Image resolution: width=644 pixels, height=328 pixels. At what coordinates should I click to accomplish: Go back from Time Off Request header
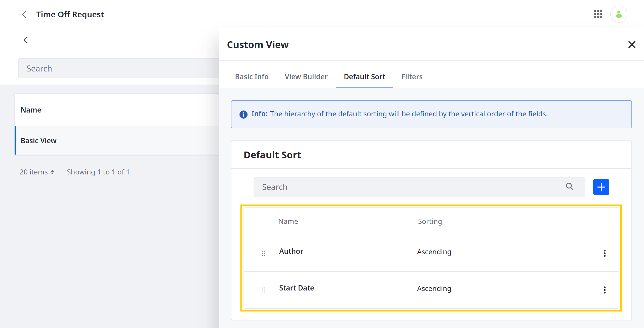click(24, 14)
